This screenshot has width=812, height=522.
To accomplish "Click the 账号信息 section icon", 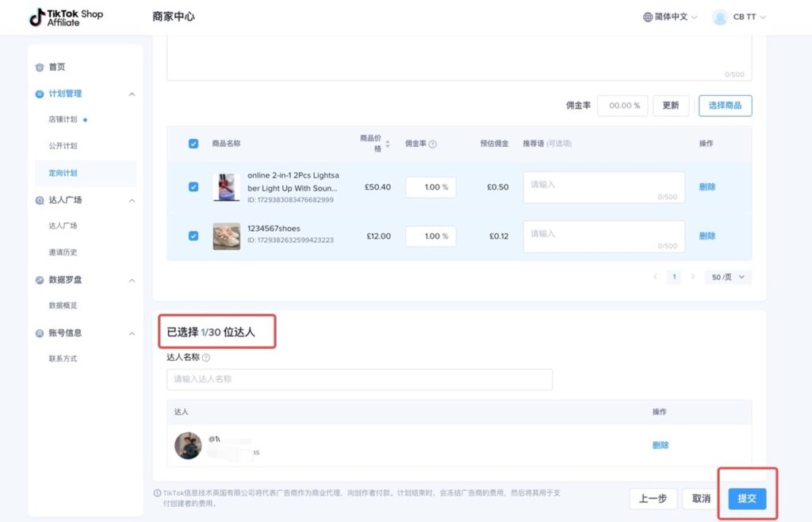I will point(40,333).
